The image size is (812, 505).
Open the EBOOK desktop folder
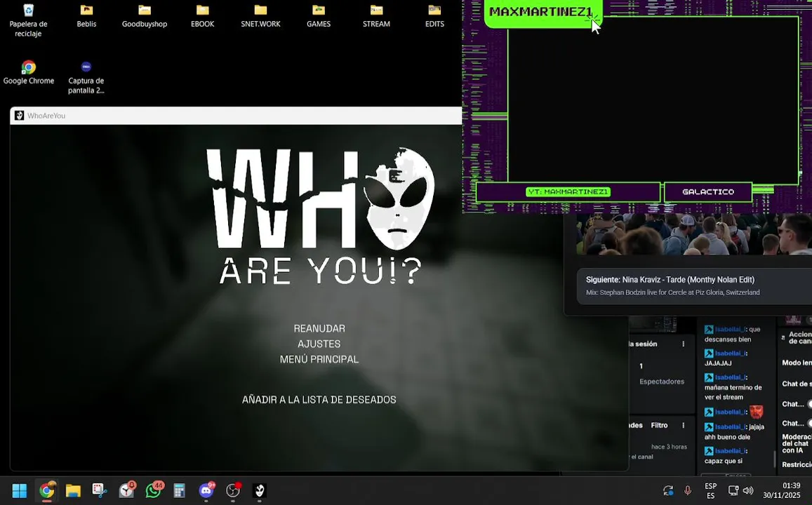(203, 16)
